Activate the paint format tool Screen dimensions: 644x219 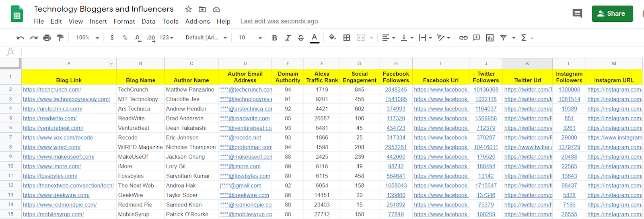coord(60,38)
